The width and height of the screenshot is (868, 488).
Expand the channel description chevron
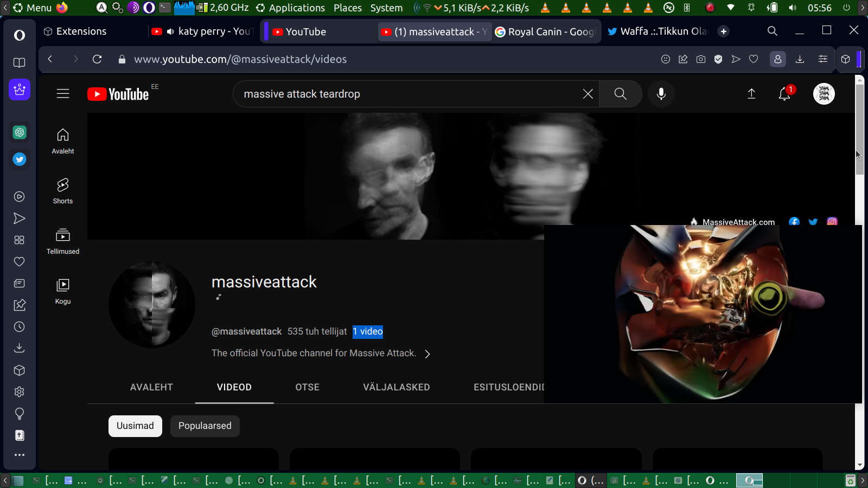pos(427,354)
